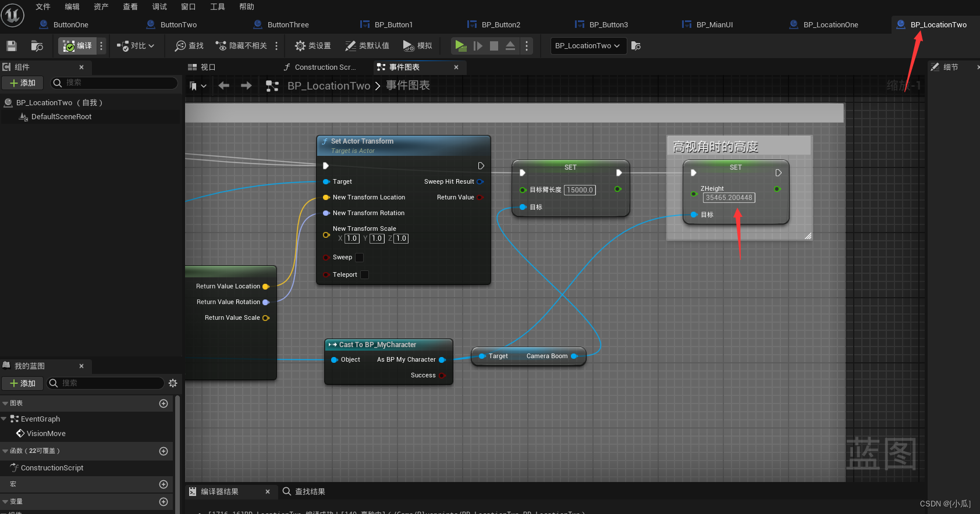Click the graph navigate Back arrow
The width and height of the screenshot is (980, 514).
[224, 85]
